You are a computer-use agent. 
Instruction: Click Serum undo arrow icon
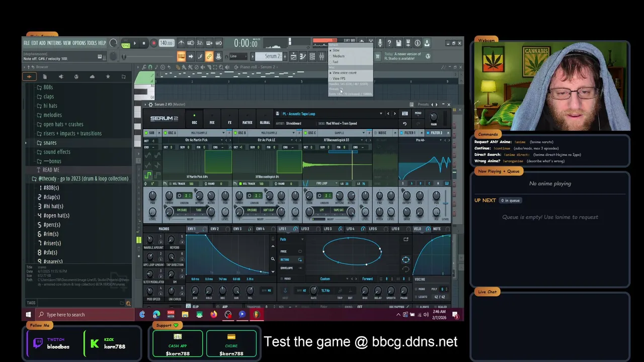pos(405,124)
